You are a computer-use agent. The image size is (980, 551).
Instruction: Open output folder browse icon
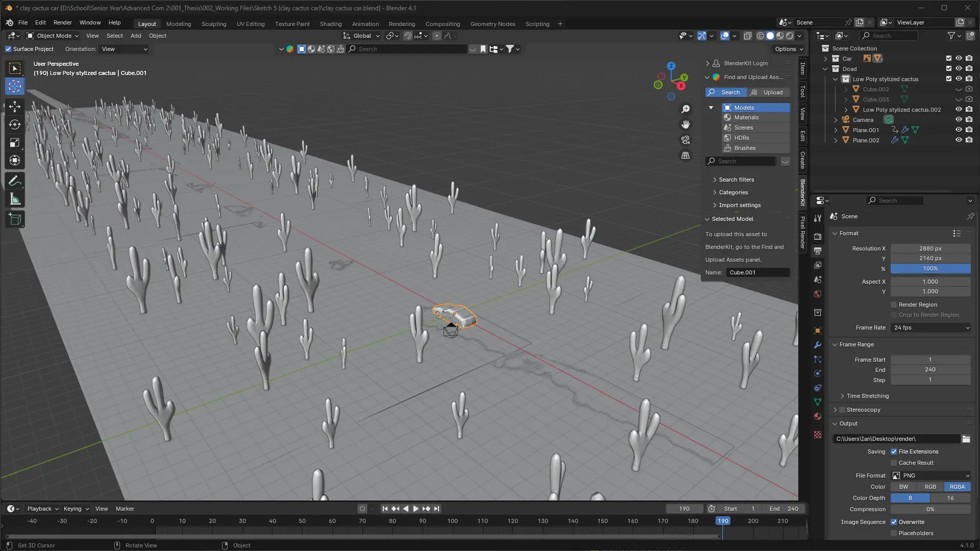[x=966, y=439]
